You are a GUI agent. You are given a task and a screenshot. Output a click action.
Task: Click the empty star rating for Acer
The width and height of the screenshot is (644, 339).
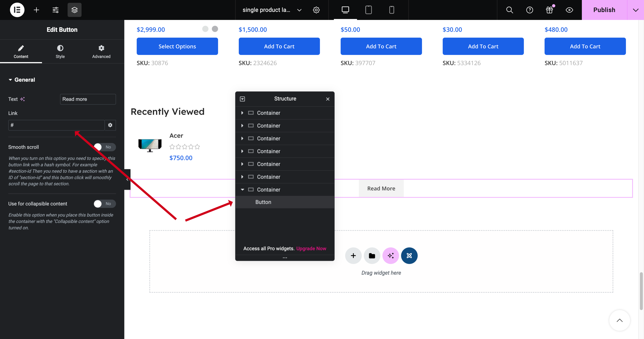185,147
